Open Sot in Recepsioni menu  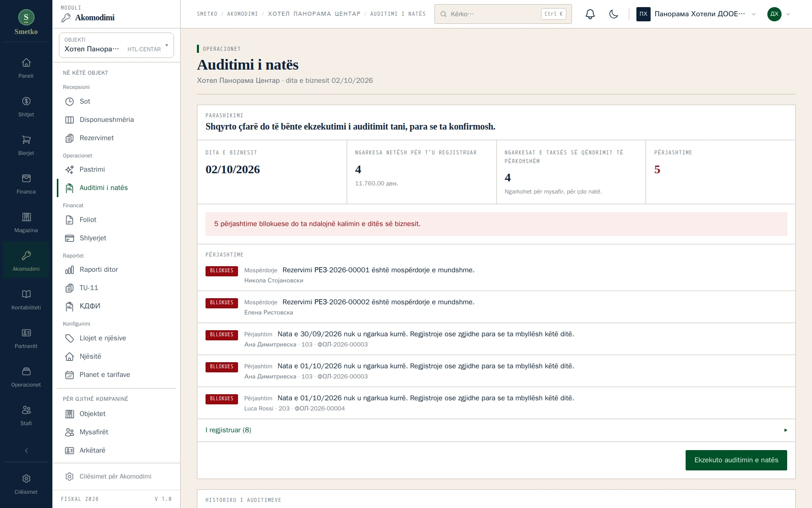[x=116, y=102]
